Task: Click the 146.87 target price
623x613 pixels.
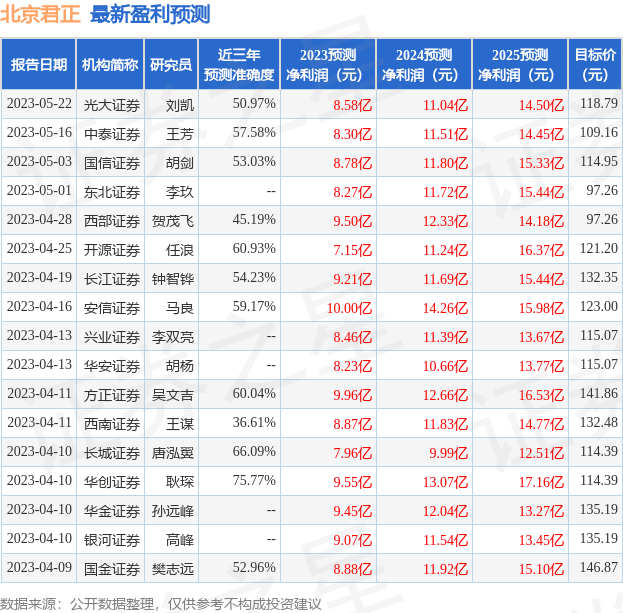Action: pos(598,567)
